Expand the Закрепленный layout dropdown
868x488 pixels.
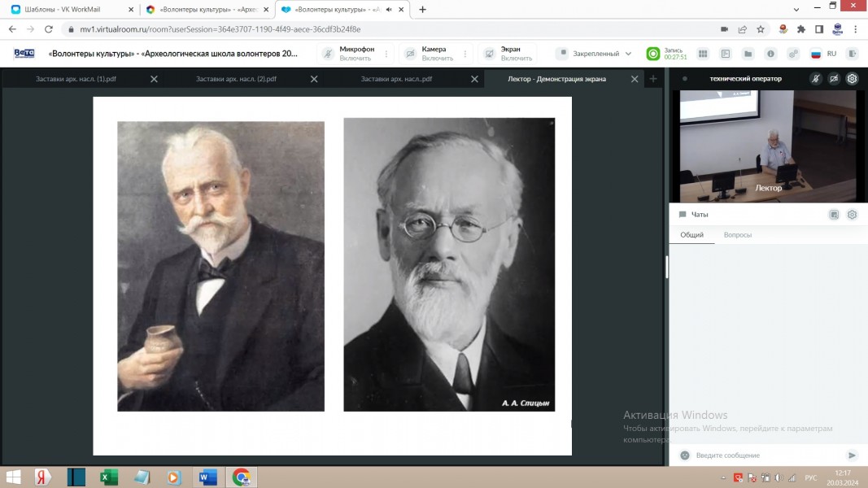coord(594,54)
